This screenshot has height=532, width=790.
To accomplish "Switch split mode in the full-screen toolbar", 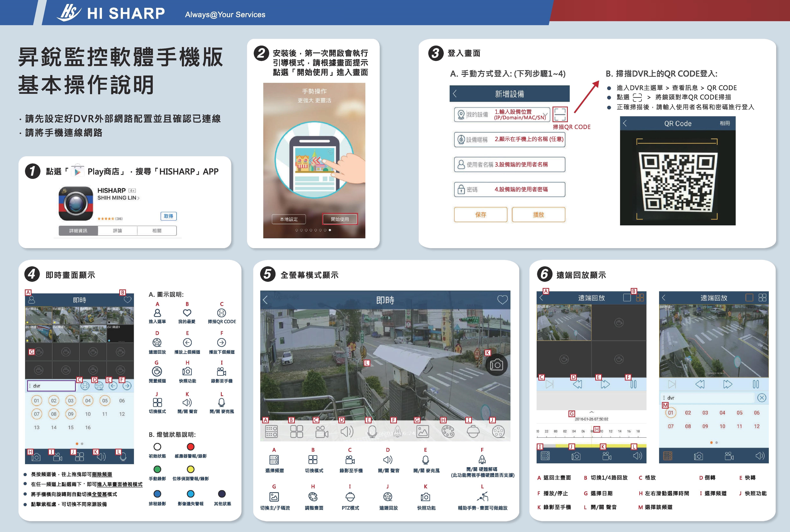I will (296, 431).
